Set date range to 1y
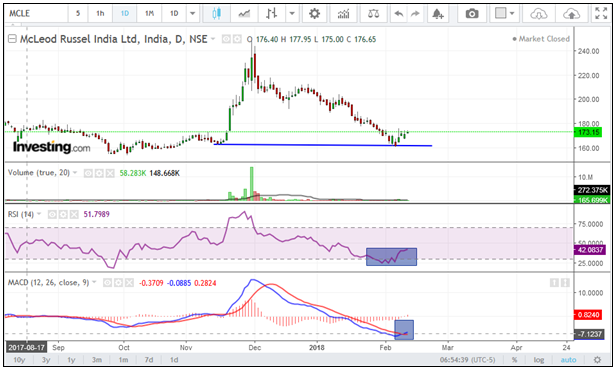This screenshot has width=614, height=370. pyautogui.click(x=71, y=359)
